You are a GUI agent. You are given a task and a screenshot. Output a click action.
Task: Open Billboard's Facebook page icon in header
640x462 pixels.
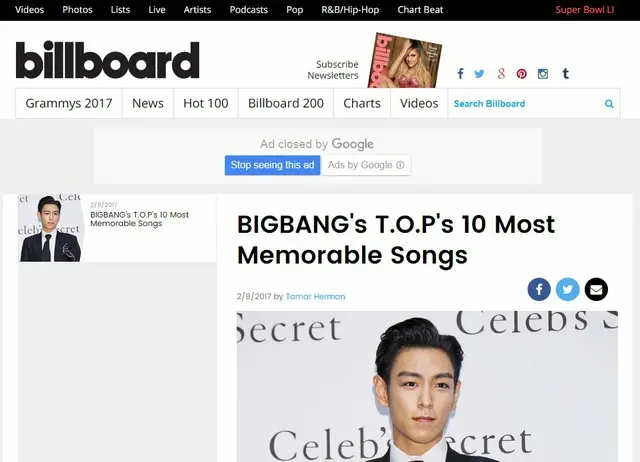460,74
